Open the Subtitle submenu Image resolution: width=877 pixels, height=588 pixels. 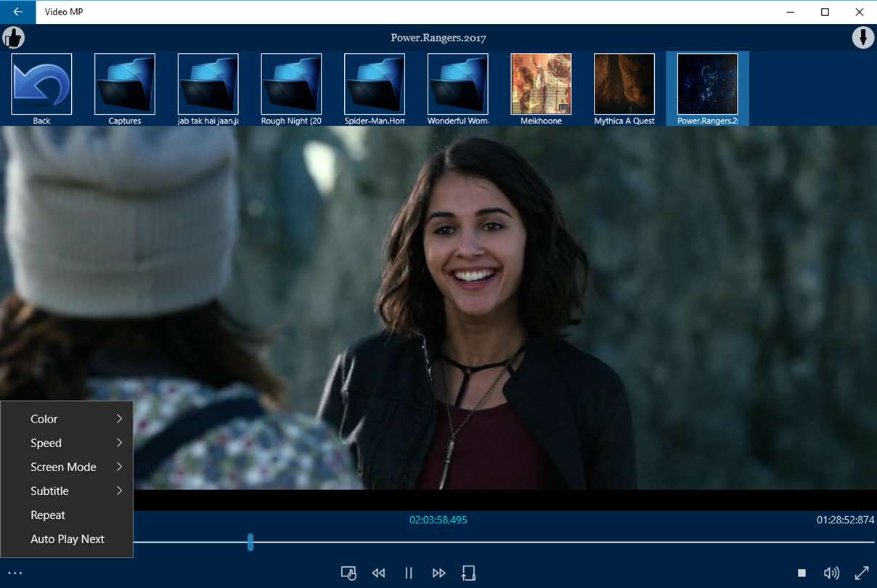tap(67, 491)
